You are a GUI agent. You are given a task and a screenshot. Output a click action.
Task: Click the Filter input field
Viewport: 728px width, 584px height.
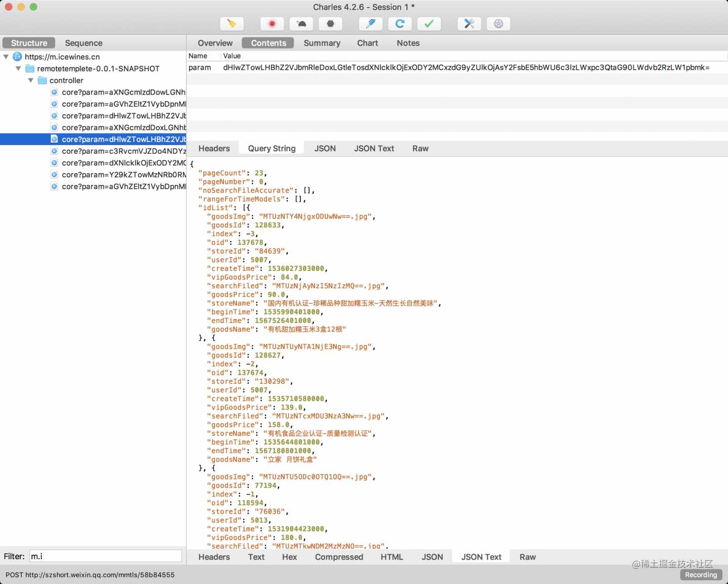(x=105, y=556)
